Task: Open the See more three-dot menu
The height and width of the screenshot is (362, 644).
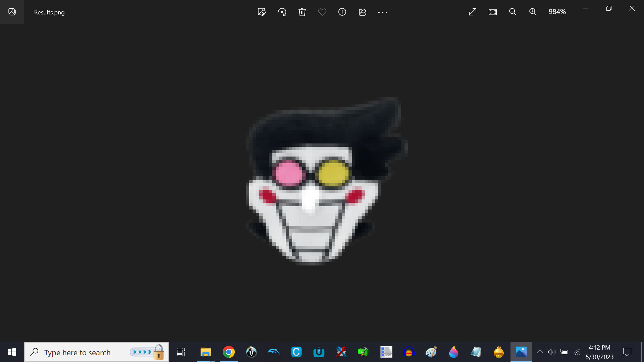Action: (x=383, y=12)
